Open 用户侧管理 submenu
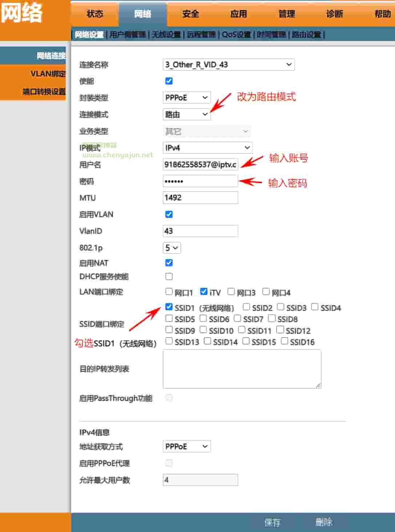 click(128, 35)
